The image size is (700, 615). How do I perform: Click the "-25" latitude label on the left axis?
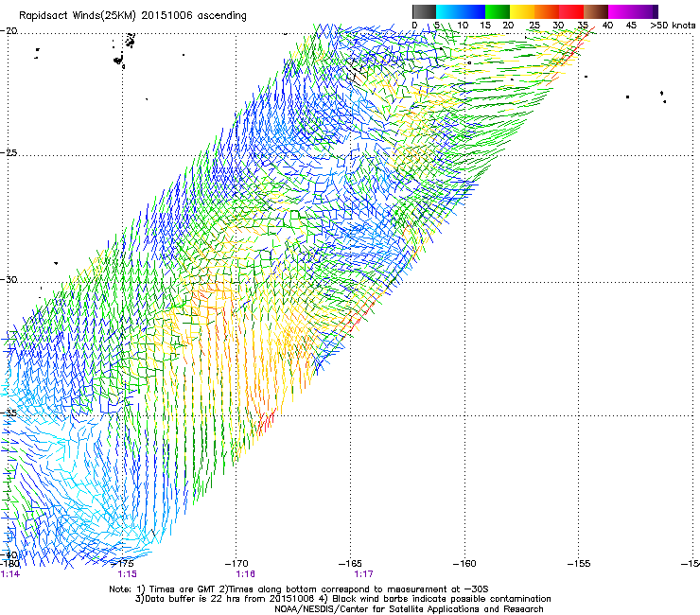coord(9,152)
